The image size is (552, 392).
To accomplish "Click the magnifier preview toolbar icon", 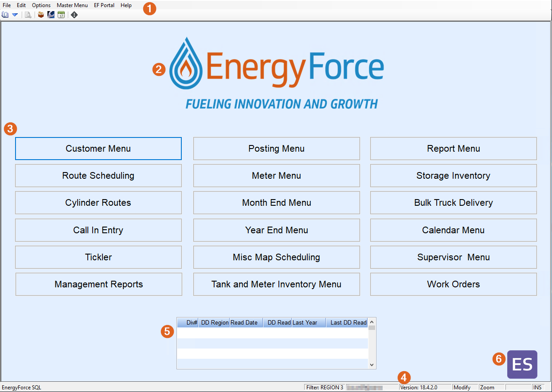I will tap(28, 15).
